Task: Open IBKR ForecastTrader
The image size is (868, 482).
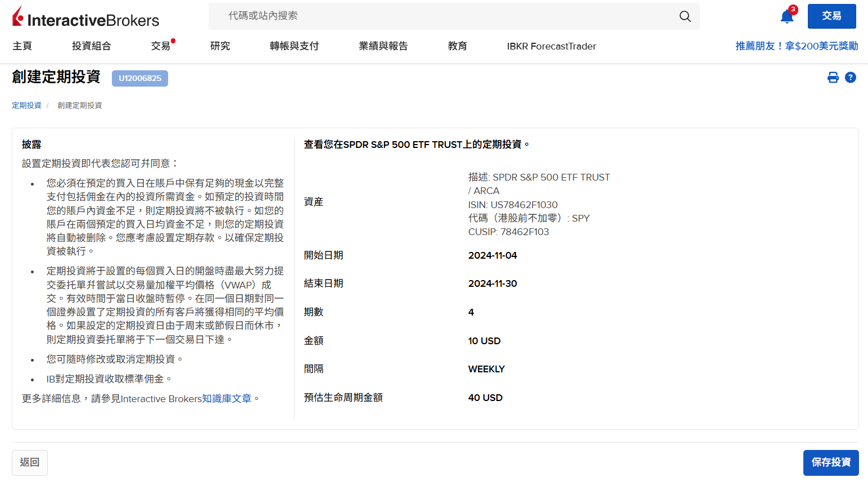Action: point(551,46)
